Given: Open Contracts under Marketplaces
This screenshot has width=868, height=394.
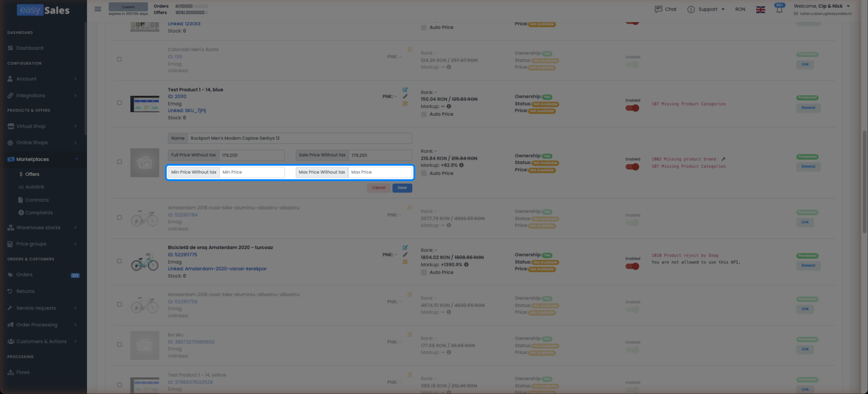Looking at the screenshot, I should click(37, 200).
